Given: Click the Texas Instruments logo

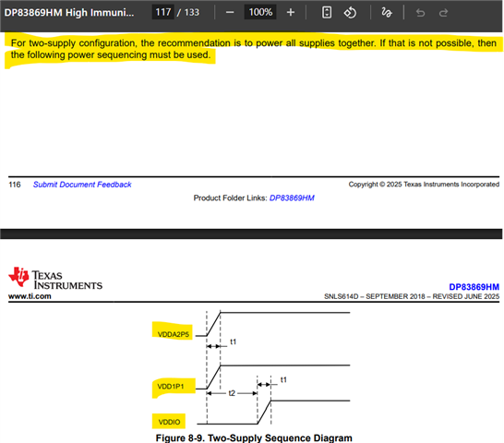Looking at the screenshot, I should point(55,278).
